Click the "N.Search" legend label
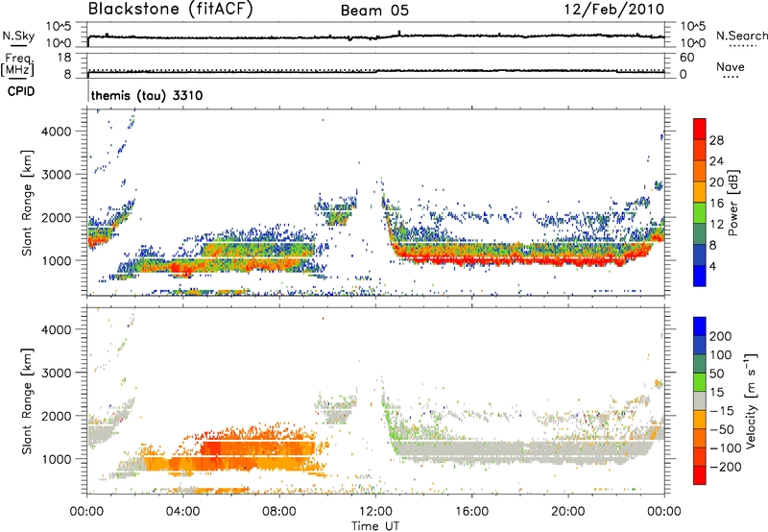 (x=741, y=36)
